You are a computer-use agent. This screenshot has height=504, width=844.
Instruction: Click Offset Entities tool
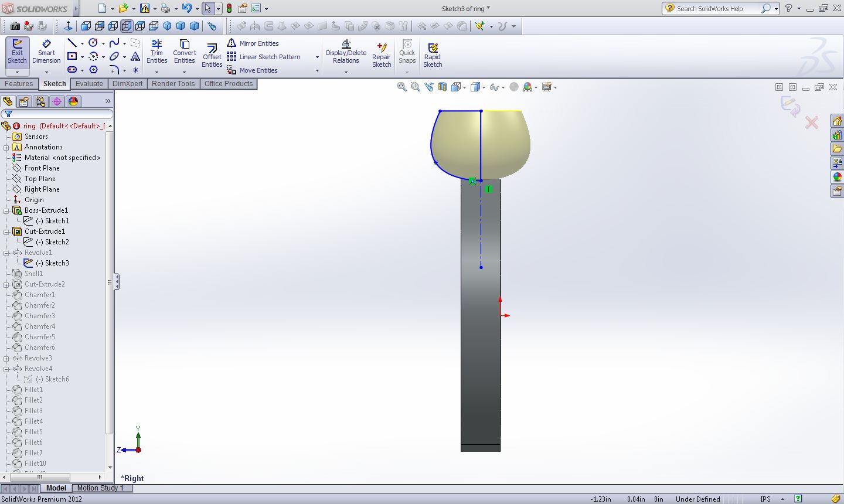pos(212,56)
